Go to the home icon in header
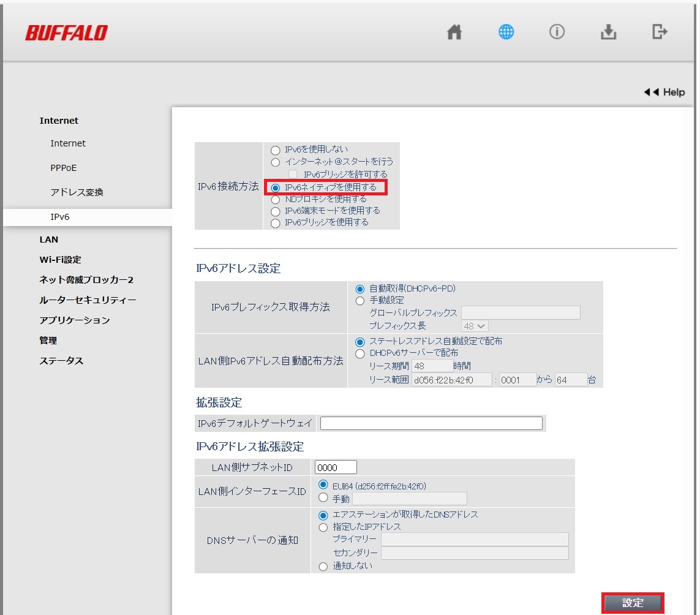This screenshot has width=700, height=615. pyautogui.click(x=454, y=32)
